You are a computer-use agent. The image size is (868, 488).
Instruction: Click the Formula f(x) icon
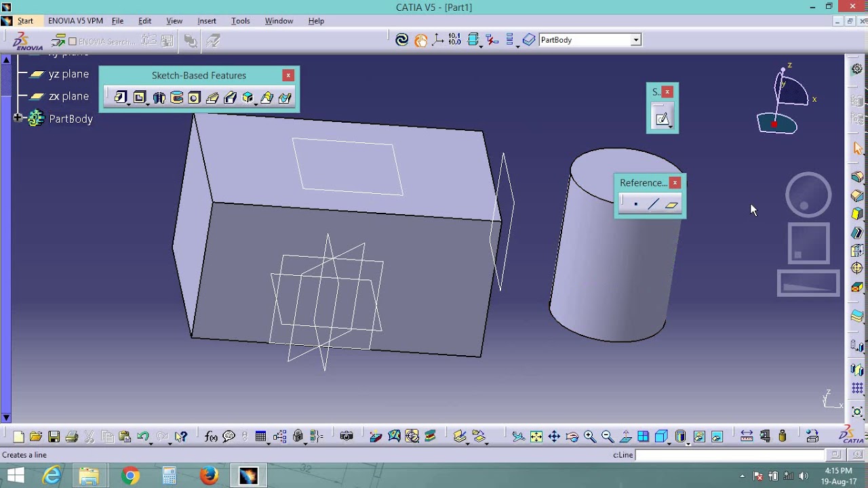point(211,436)
